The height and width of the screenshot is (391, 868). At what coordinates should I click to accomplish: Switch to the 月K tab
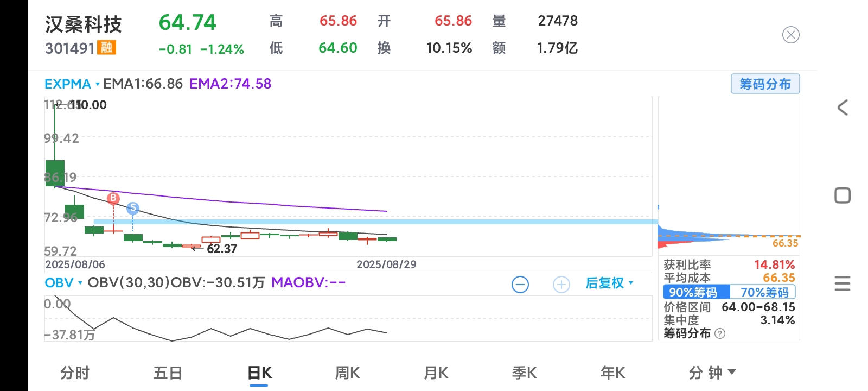coord(436,373)
